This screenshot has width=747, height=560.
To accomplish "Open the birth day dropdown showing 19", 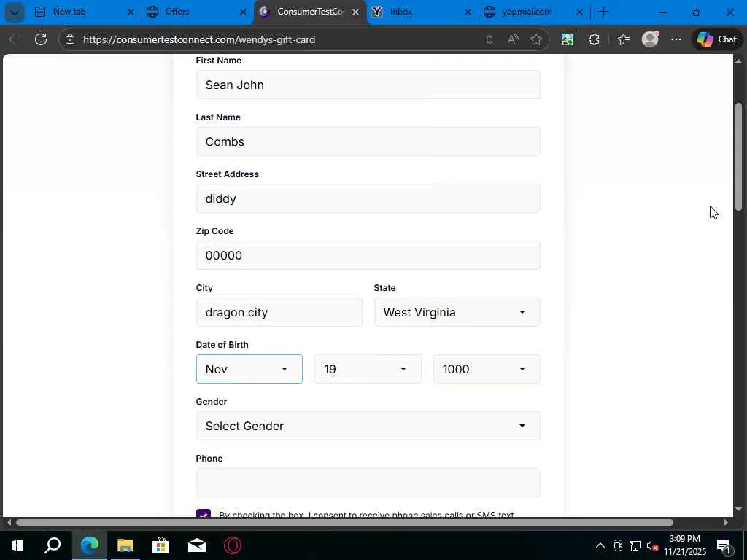I will [368, 369].
